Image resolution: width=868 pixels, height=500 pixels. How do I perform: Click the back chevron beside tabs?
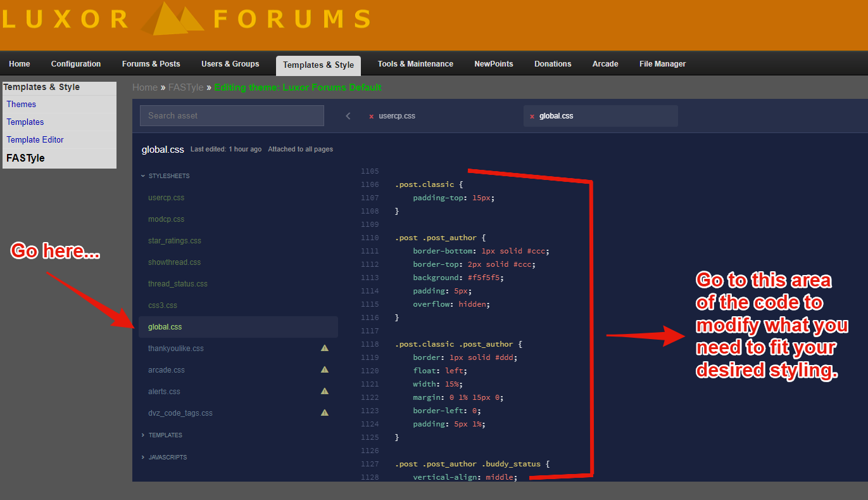pyautogui.click(x=348, y=116)
